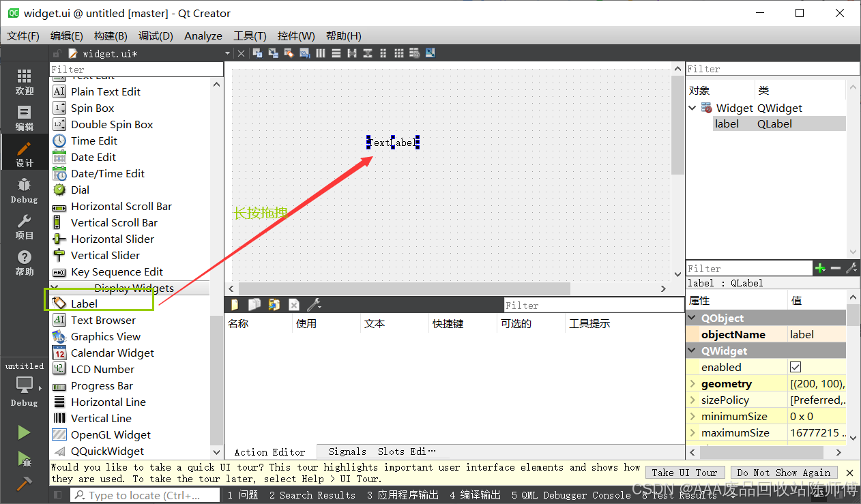
Task: Switch to the Action Editor tab
Action: 270,451
